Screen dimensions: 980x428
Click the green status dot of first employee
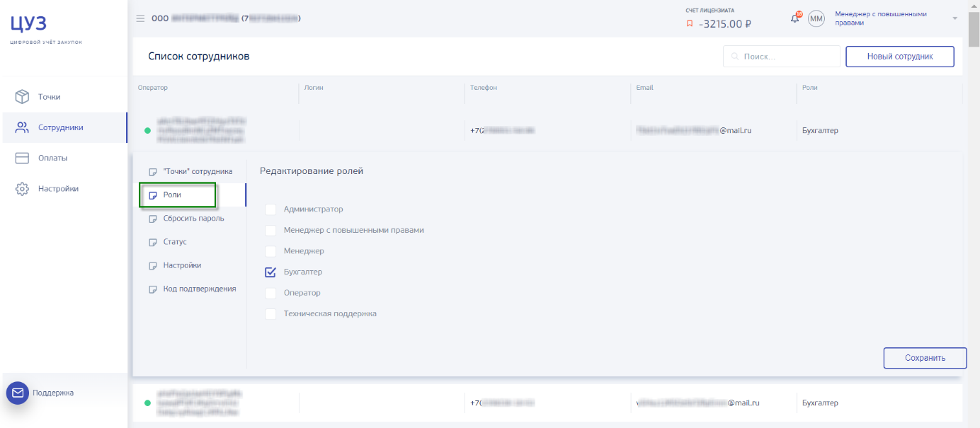click(147, 131)
